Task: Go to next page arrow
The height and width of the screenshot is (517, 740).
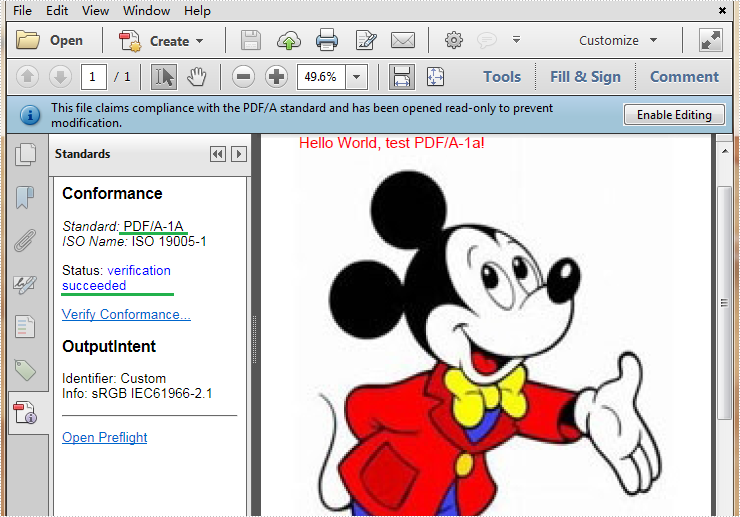Action: tap(60, 76)
